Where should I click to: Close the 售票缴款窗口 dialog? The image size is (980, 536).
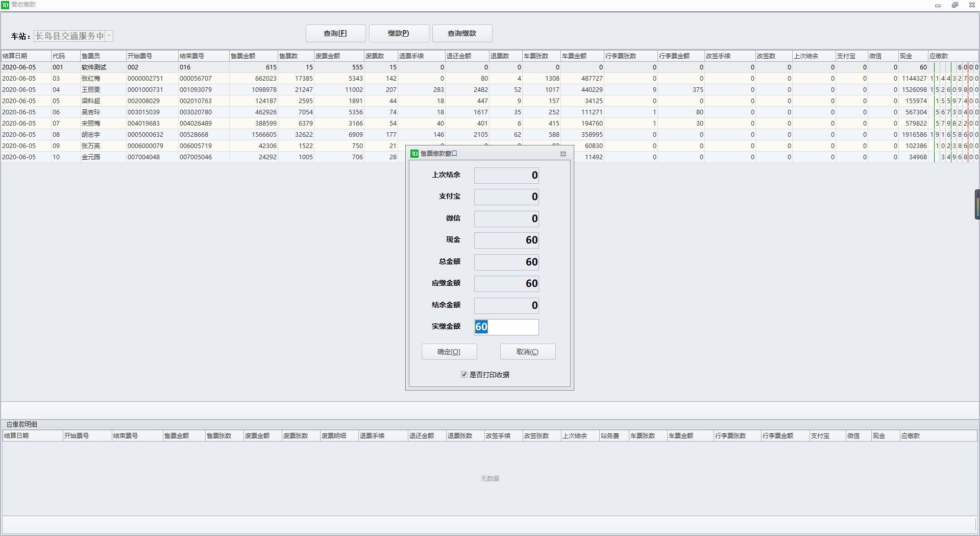[563, 154]
